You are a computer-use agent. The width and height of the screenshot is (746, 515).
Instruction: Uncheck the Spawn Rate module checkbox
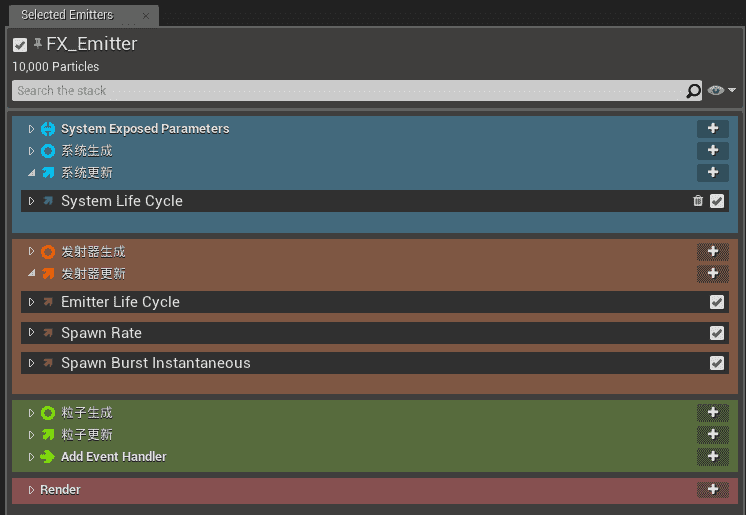[x=717, y=333]
